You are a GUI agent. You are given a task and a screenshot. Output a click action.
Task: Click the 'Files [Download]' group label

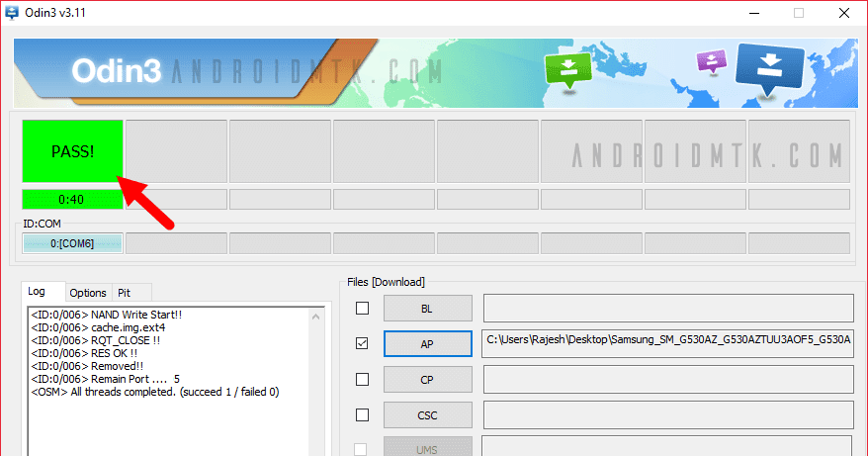(386, 282)
